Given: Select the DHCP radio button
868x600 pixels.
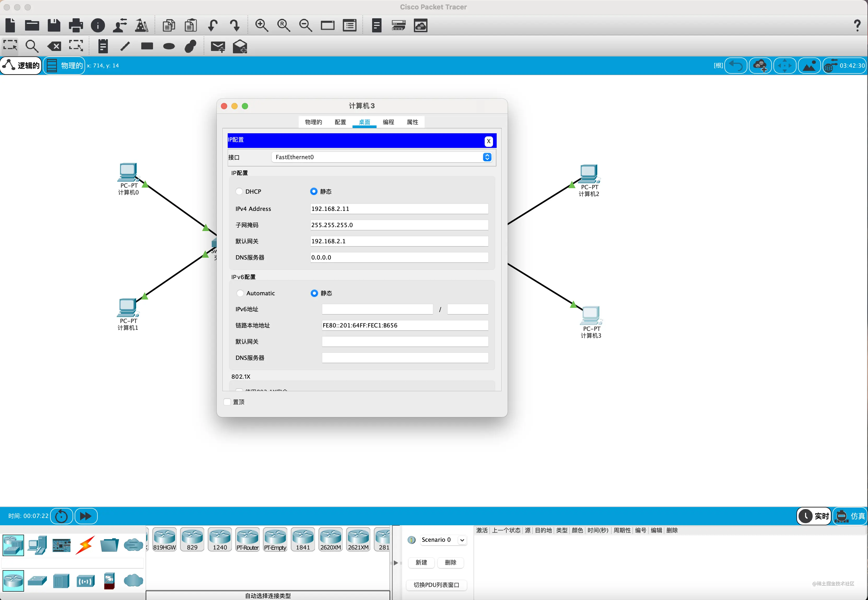Looking at the screenshot, I should tap(239, 191).
